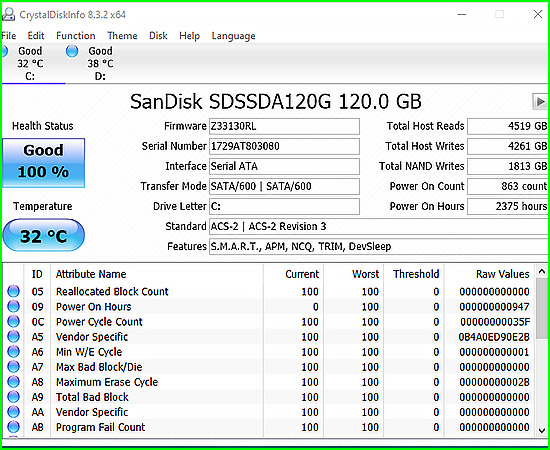Click the 32 °C temperature button

(43, 235)
